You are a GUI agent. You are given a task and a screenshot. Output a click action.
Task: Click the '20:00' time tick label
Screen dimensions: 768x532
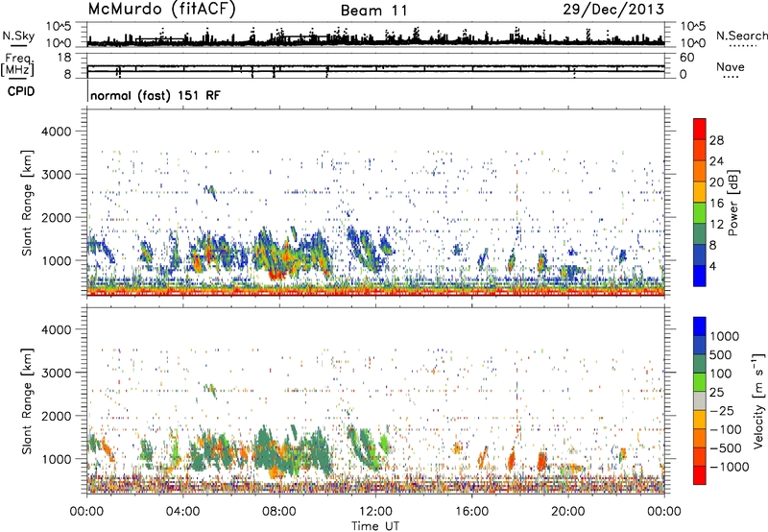click(x=567, y=512)
